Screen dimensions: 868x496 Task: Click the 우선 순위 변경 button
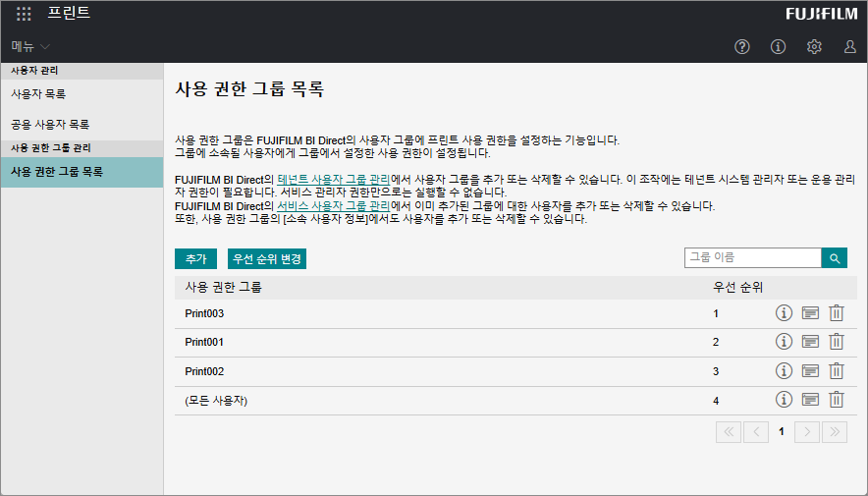(266, 258)
